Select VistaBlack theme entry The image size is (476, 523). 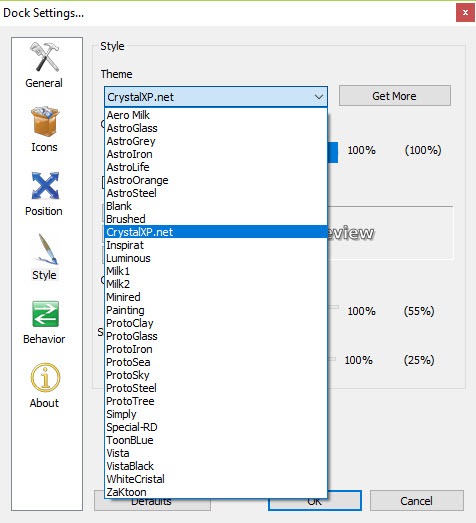tap(215, 466)
